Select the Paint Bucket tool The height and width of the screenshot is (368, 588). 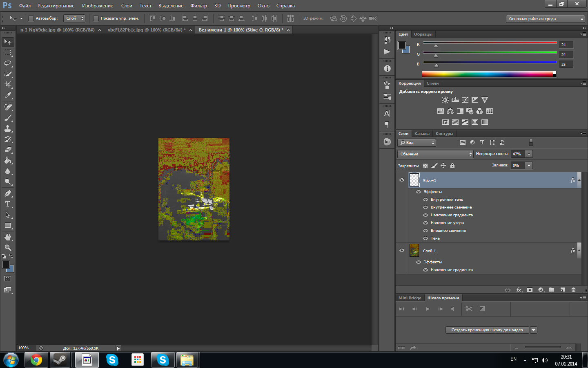coord(8,160)
